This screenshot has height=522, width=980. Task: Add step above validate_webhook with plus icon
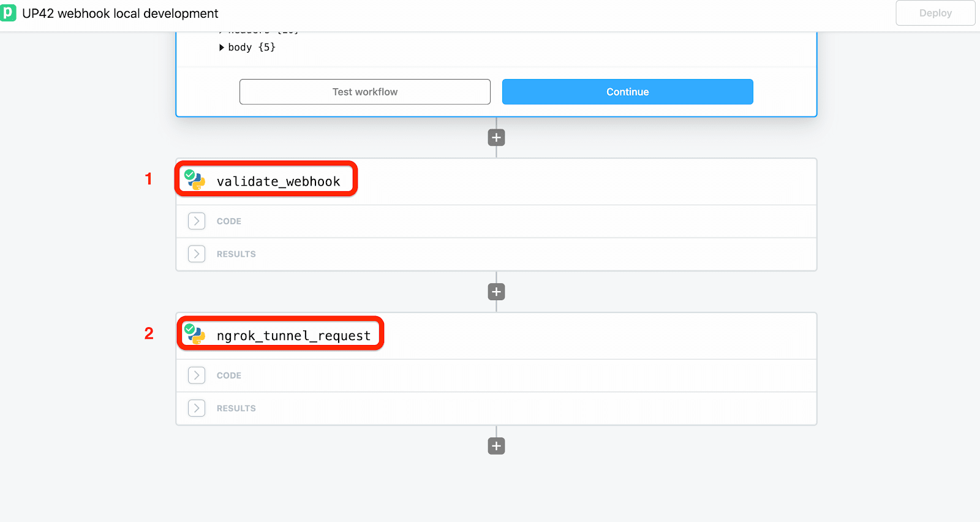point(497,137)
